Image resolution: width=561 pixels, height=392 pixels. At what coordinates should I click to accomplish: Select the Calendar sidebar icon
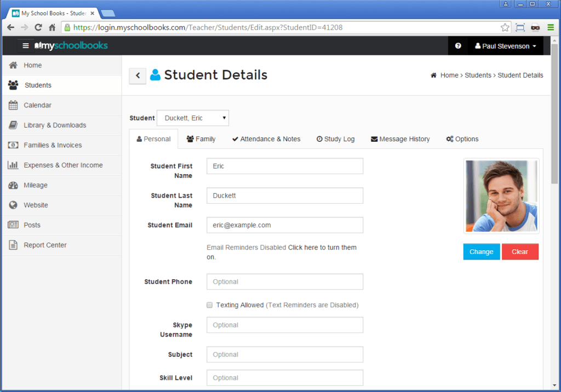pyautogui.click(x=14, y=105)
